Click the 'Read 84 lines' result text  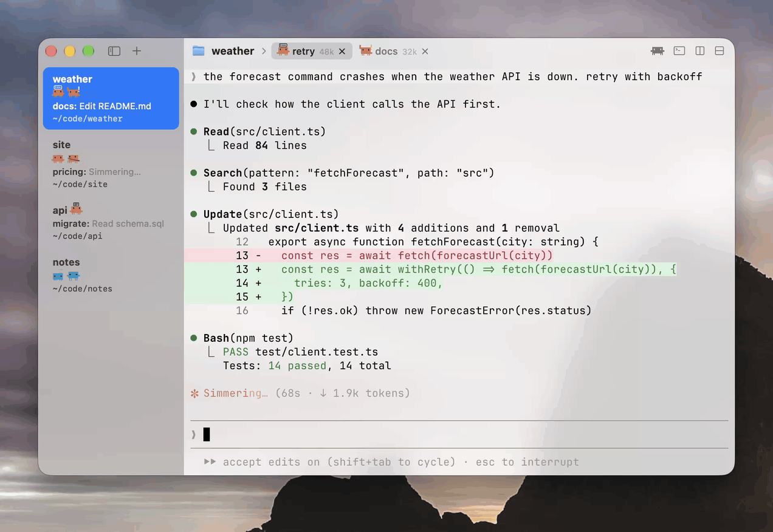coord(264,146)
